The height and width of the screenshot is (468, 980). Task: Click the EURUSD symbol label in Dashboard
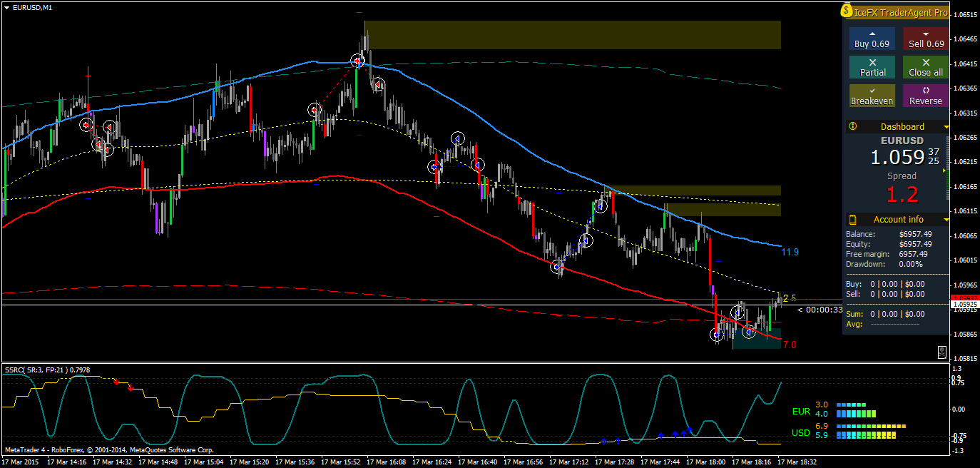[x=902, y=141]
